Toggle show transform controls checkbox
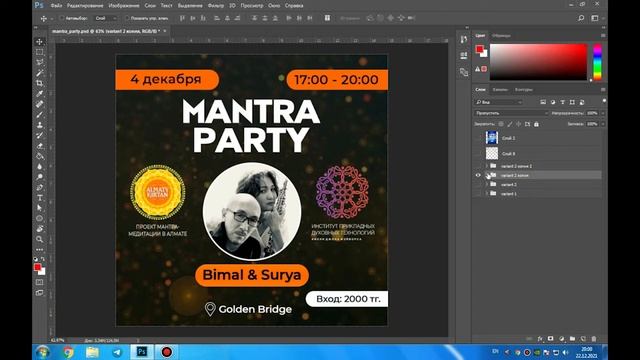The height and width of the screenshot is (360, 640). (127, 18)
